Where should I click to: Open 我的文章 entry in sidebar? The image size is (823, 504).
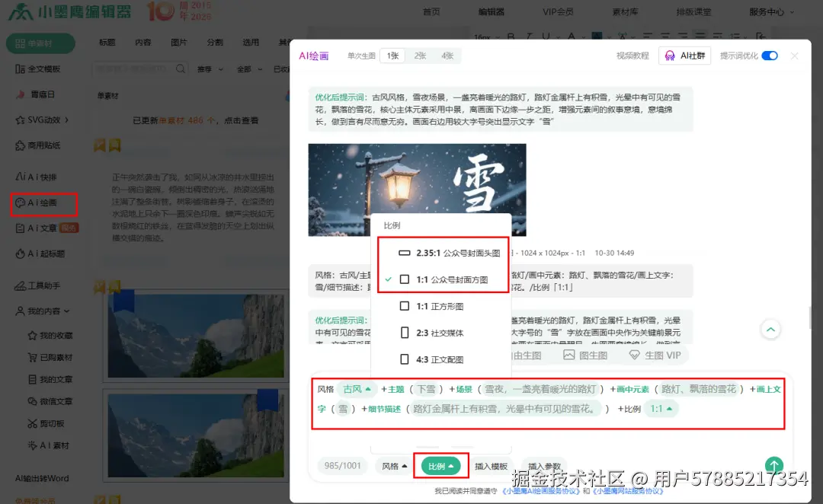(50, 379)
